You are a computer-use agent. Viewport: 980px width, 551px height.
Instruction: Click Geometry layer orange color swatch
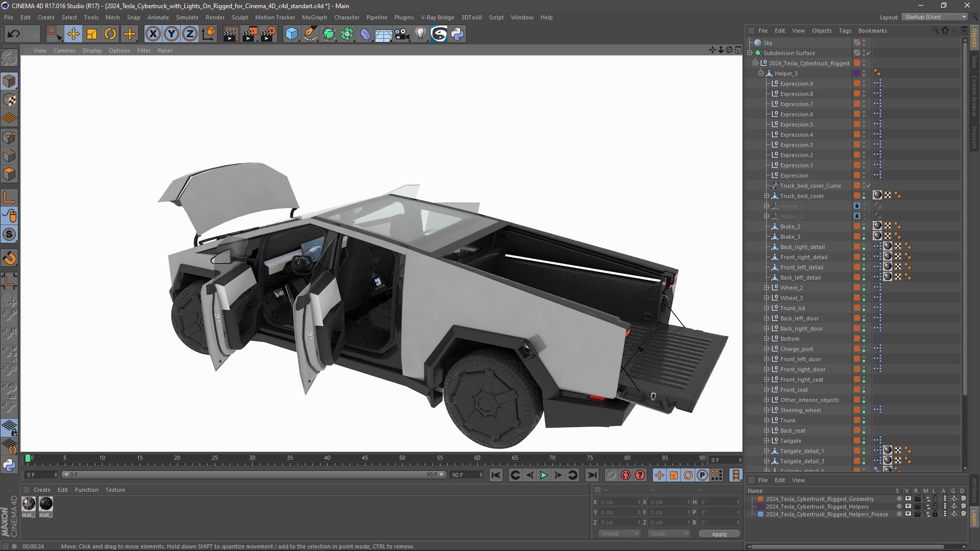[x=761, y=499]
